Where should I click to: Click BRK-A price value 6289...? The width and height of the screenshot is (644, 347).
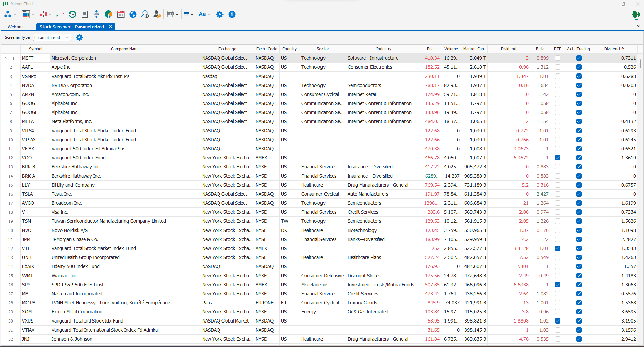(x=432, y=176)
